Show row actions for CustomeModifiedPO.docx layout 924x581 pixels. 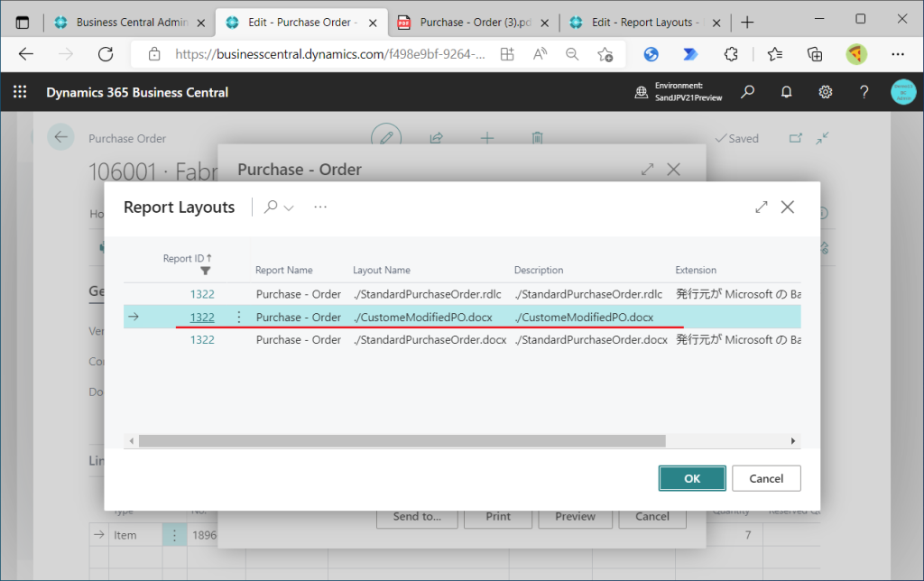click(238, 317)
